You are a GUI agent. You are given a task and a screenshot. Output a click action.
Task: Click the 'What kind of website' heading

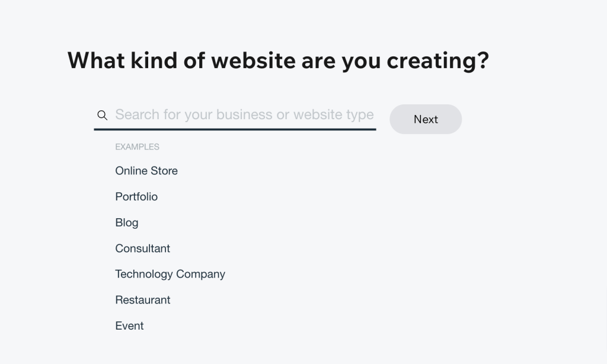(x=278, y=61)
